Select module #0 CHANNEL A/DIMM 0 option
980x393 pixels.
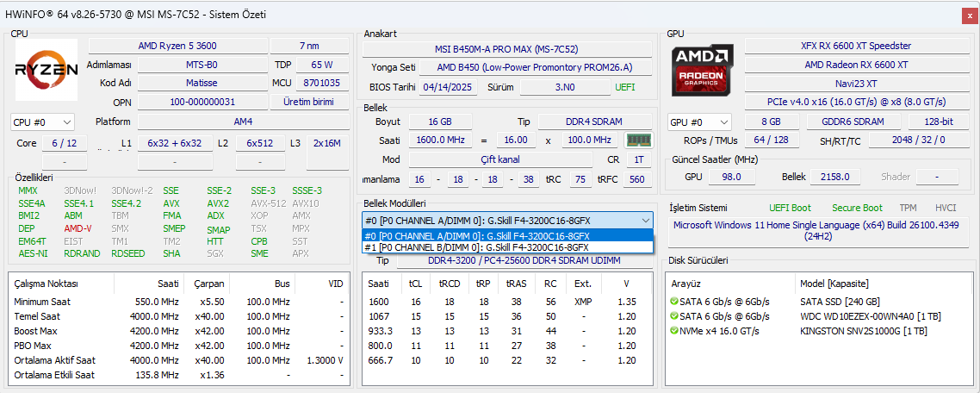pyautogui.click(x=507, y=236)
